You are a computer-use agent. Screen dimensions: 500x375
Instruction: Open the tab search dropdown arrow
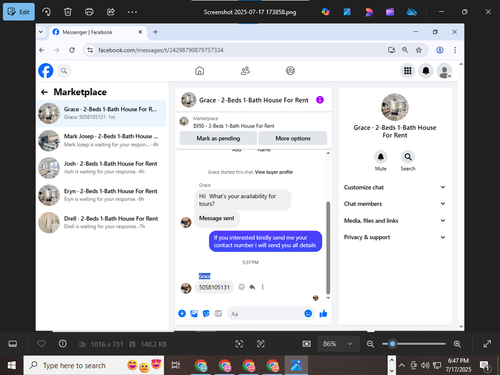click(41, 32)
